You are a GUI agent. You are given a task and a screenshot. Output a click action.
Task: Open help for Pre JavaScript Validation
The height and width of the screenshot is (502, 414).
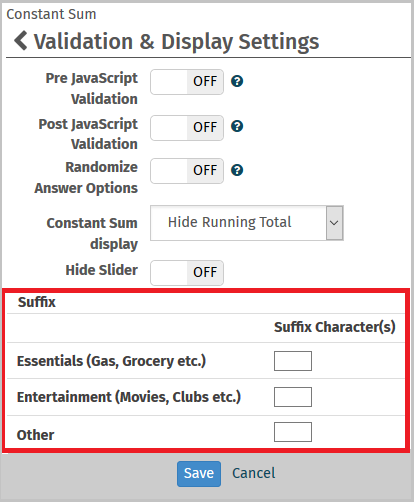[x=237, y=81]
